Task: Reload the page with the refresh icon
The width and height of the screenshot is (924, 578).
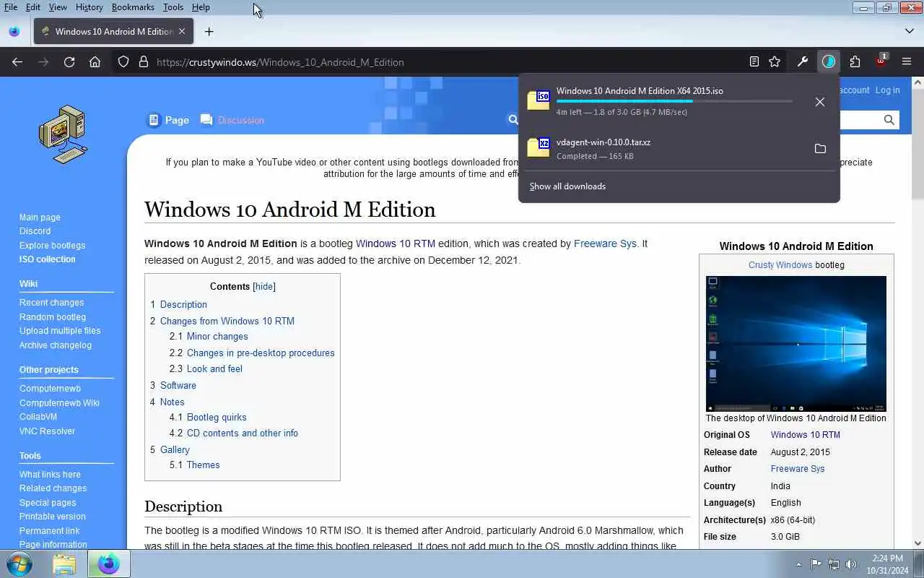Action: click(69, 62)
